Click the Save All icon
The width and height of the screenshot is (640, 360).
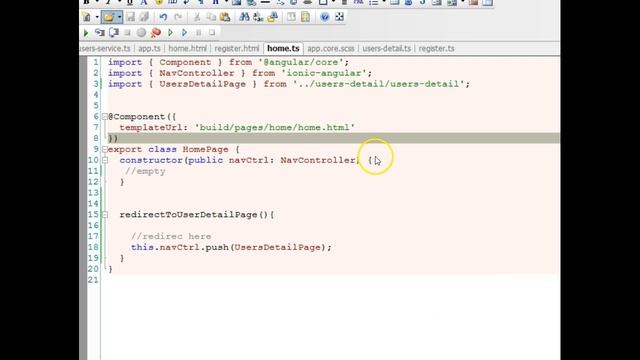pyautogui.click(x=144, y=17)
